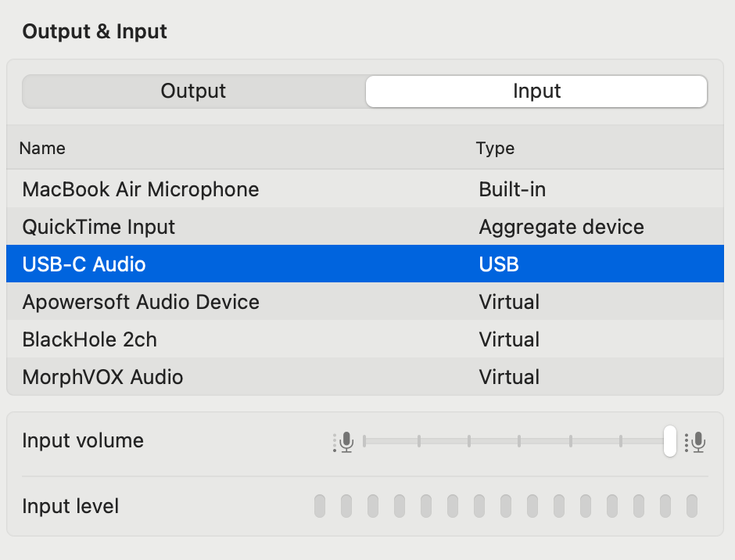735x560 pixels.
Task: Choose MorphVOX Audio as input
Action: pos(102,377)
